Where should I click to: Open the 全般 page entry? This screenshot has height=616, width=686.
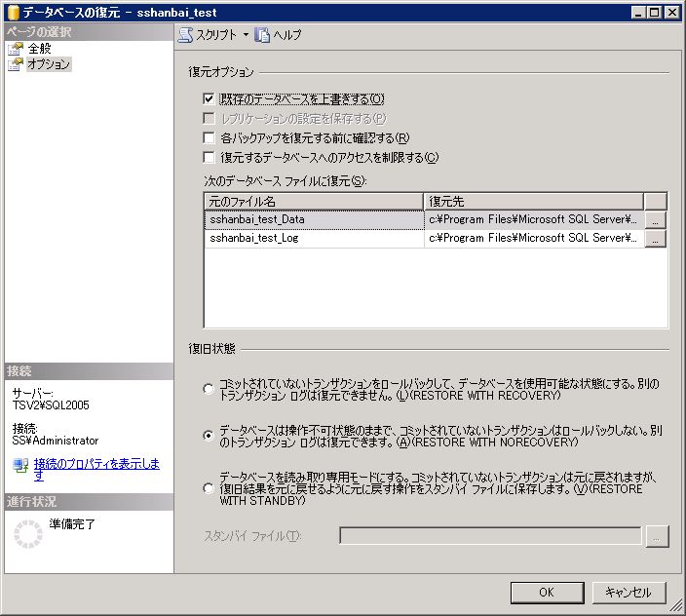[39, 49]
